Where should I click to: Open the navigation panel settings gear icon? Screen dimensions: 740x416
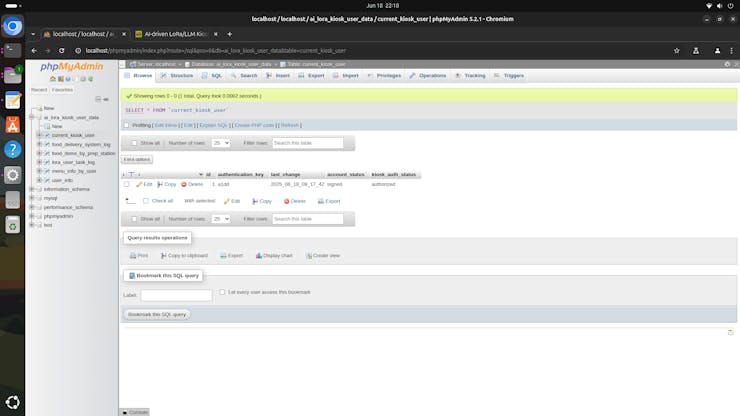[83, 79]
